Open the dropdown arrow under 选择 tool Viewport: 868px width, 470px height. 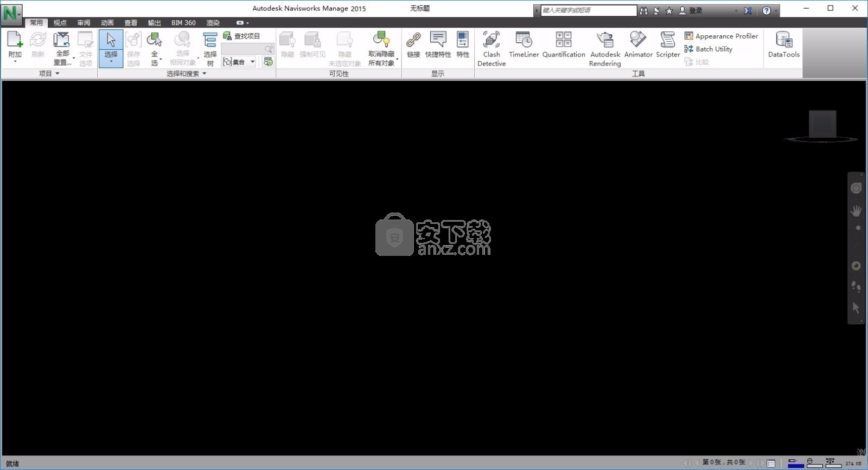click(111, 61)
